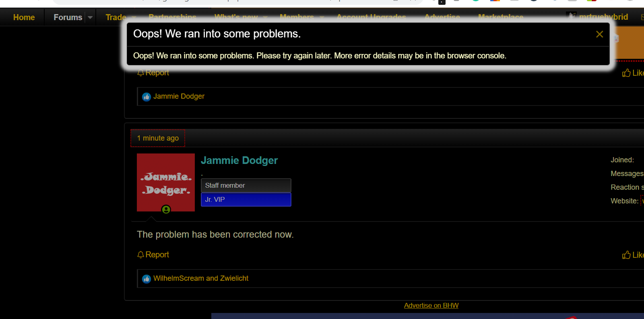The height and width of the screenshot is (319, 644).
Task: Expand the Trade menu dropdown arrow
Action: (x=134, y=17)
